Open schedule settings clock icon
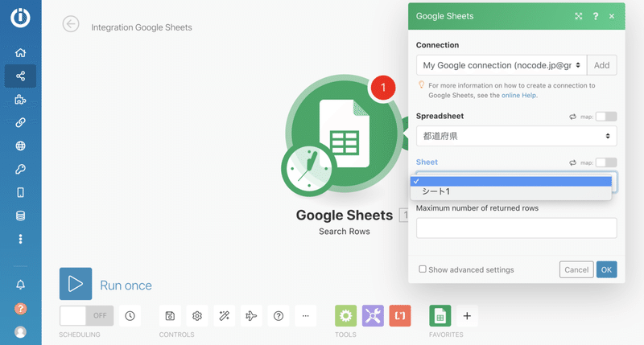 (130, 315)
